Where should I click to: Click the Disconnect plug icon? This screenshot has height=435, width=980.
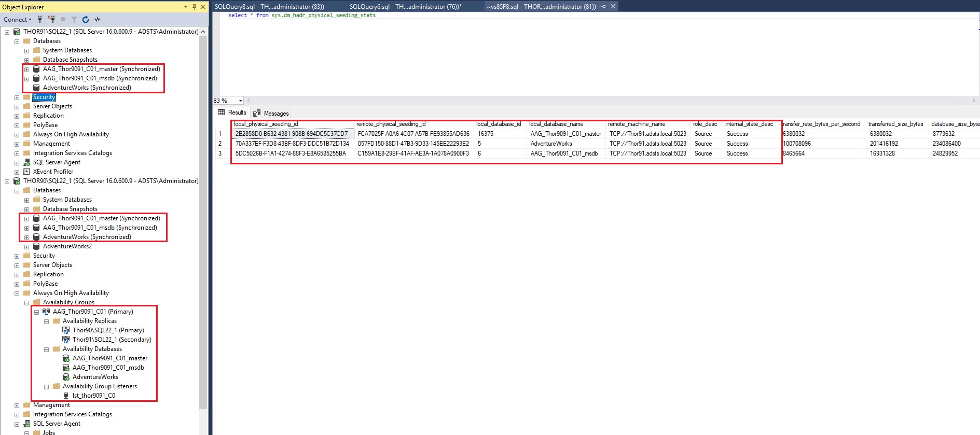[x=51, y=19]
